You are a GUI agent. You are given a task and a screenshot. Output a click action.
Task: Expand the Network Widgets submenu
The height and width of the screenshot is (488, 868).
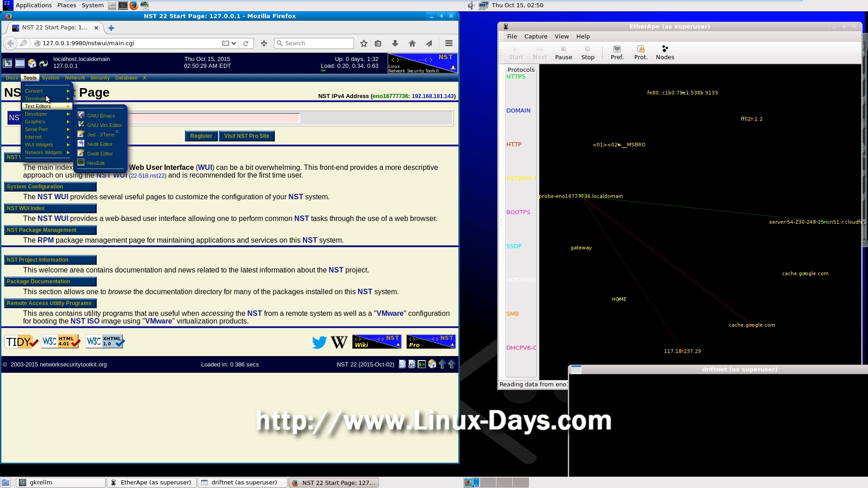point(47,152)
